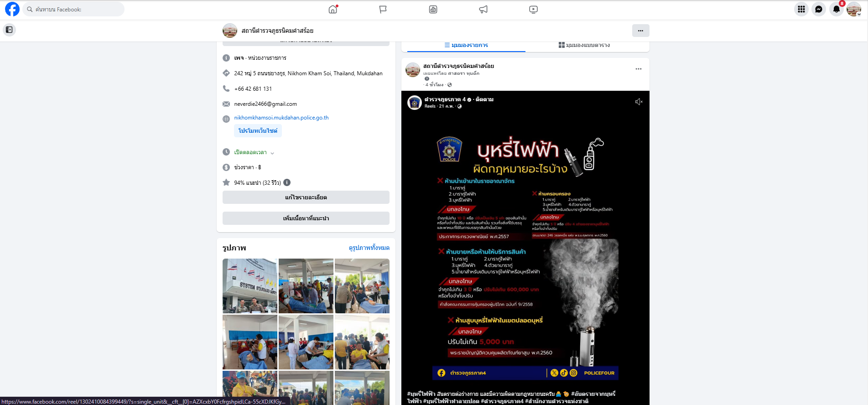This screenshot has width=868, height=405.
Task: Open the page options three-dot menu
Action: pos(640,31)
